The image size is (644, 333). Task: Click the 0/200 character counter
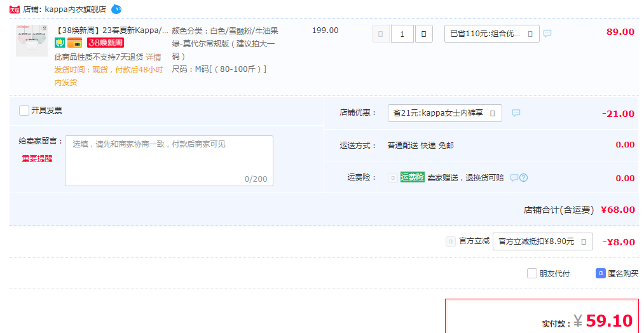tap(256, 179)
